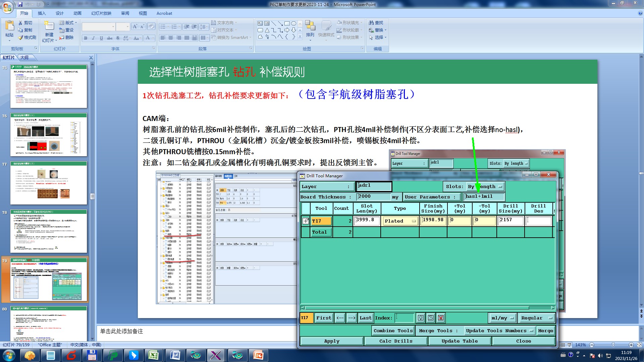Select slide 76 thumbnail
Viewport: 644px width, 362px height.
(49, 134)
